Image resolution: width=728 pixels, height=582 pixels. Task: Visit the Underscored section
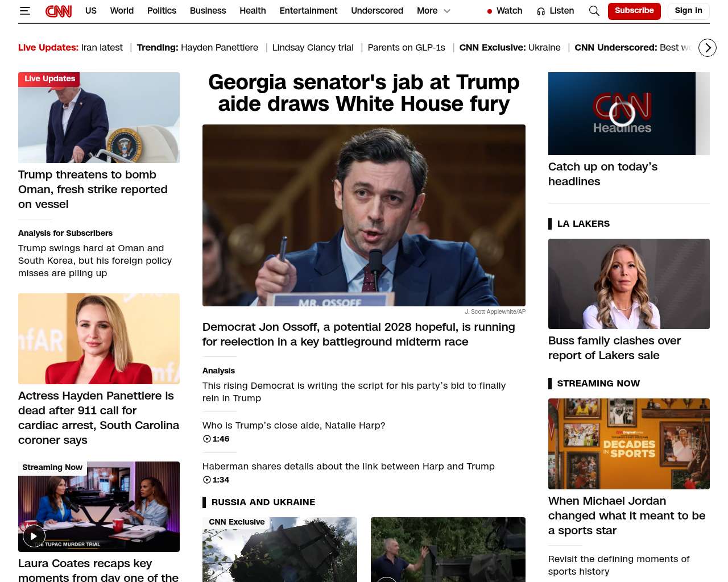point(377,11)
